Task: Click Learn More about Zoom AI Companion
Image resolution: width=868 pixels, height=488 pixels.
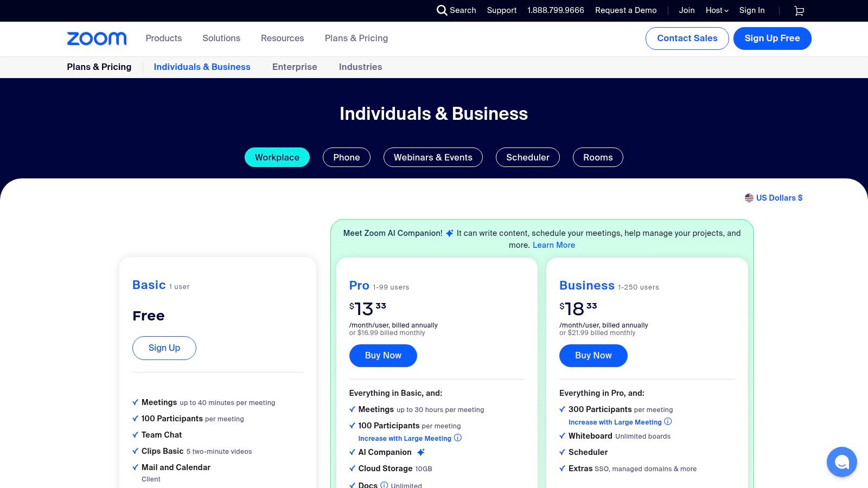Action: pyautogui.click(x=553, y=245)
